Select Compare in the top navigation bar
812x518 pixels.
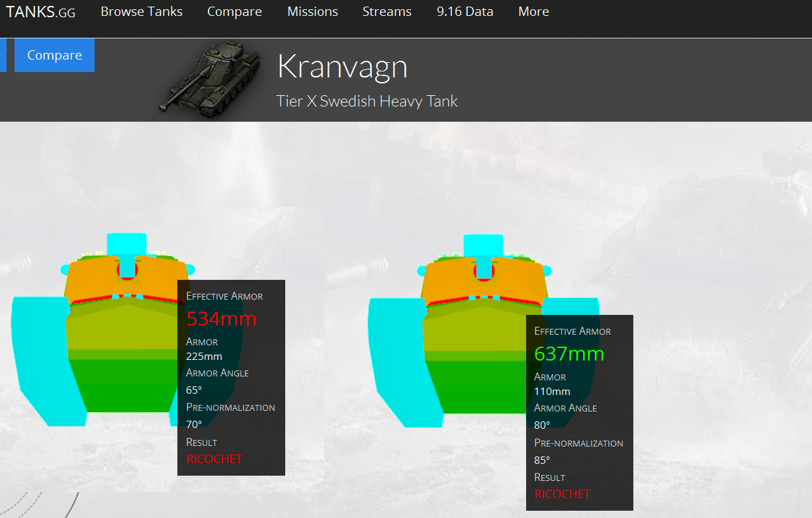(x=234, y=12)
